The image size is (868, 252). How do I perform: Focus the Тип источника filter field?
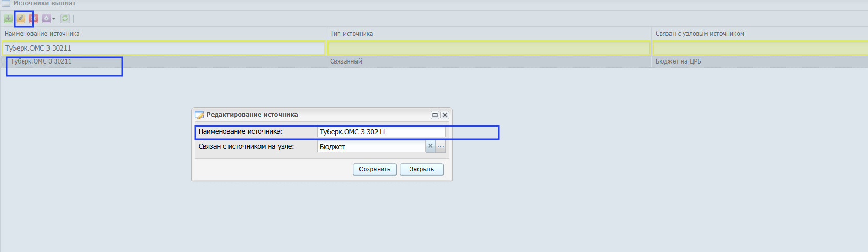[x=489, y=48]
